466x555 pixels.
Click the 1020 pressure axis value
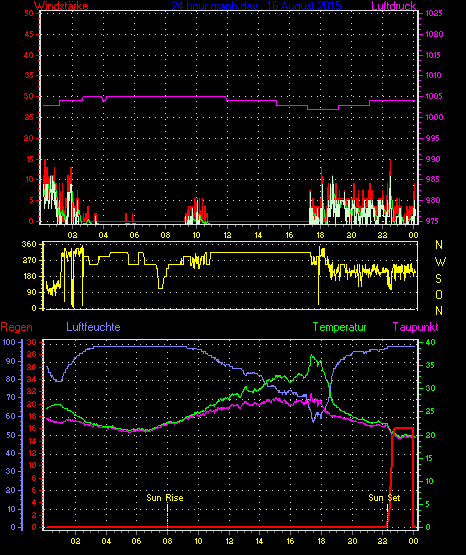pos(434,34)
